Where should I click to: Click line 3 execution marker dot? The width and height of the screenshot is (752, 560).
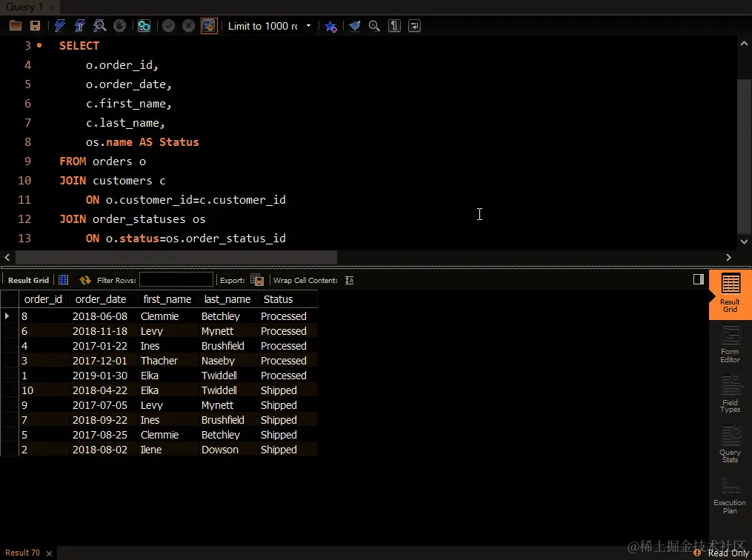pyautogui.click(x=39, y=45)
